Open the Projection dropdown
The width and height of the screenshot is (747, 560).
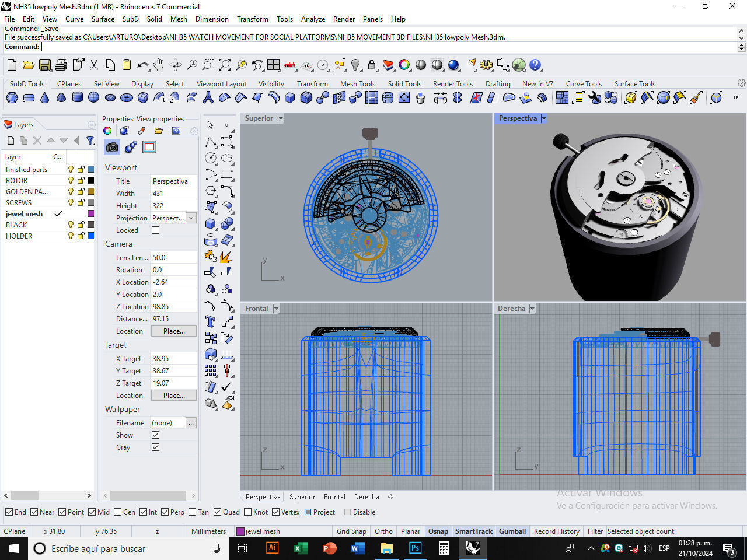[191, 218]
